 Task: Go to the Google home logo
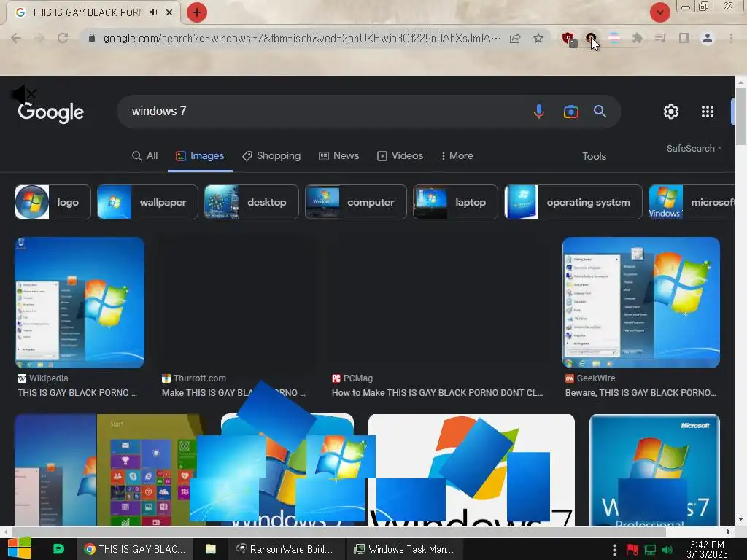[51, 112]
